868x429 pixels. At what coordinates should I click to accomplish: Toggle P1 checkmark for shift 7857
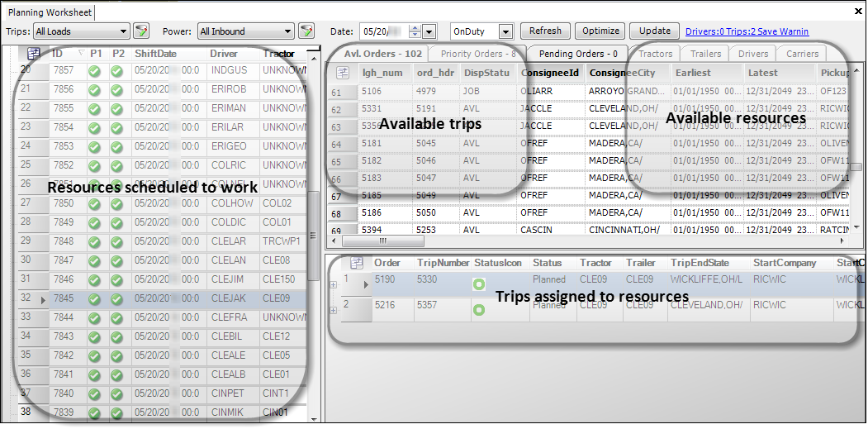click(96, 71)
